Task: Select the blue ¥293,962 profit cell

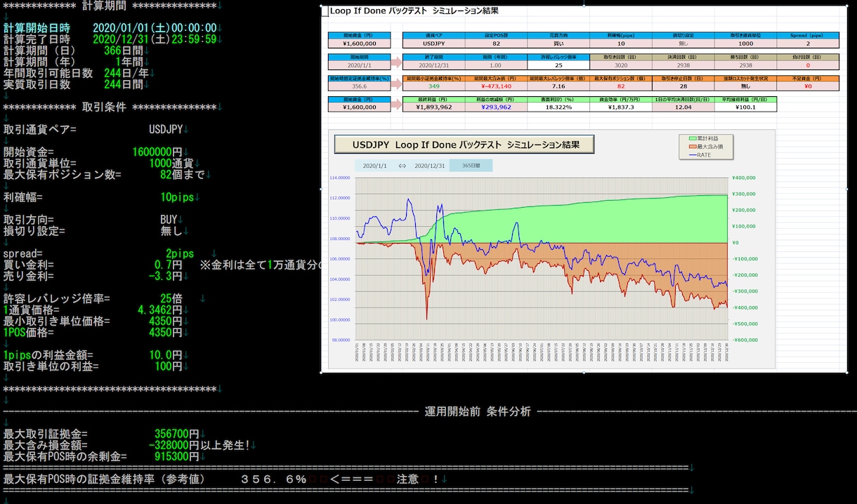Action: [x=495, y=107]
